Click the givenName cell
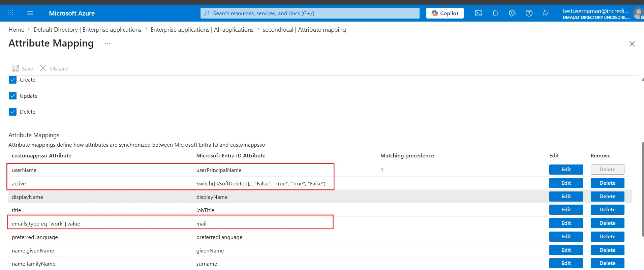This screenshot has width=644, height=270. tap(210, 251)
